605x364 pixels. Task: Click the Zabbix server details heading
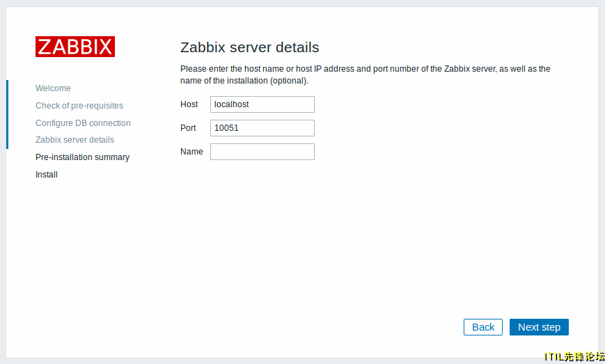pos(250,47)
